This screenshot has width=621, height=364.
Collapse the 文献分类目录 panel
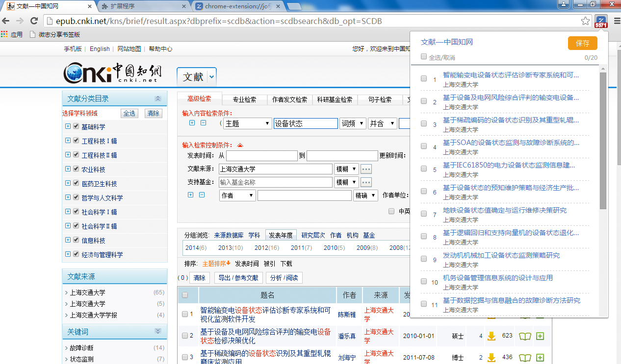(158, 98)
